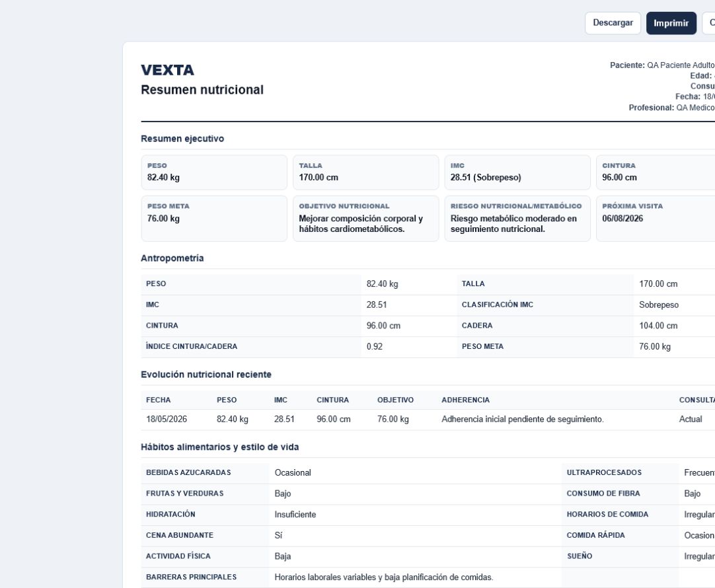Click the 'ULTRAPROCESADOS' label
715x588 pixels.
pyautogui.click(x=604, y=472)
